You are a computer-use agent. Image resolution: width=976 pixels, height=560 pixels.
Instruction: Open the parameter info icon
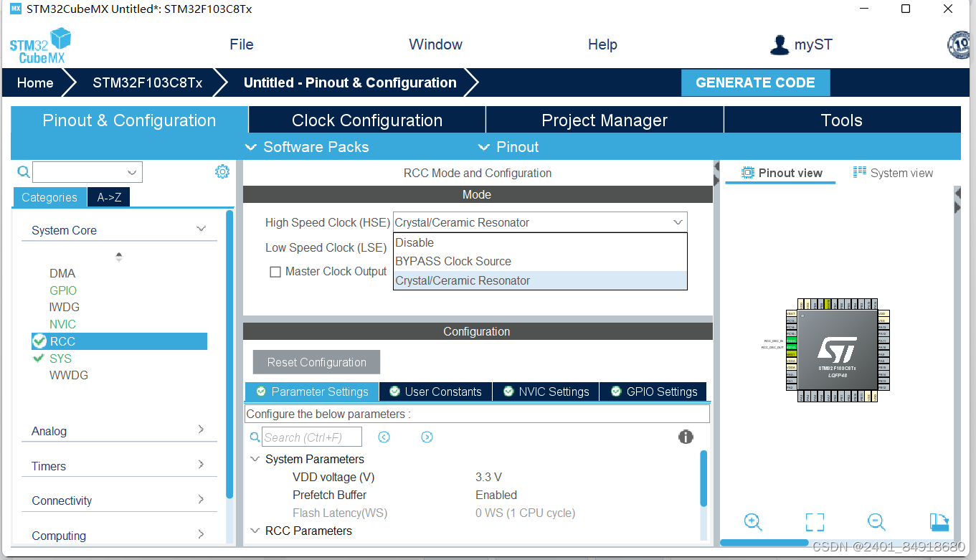(686, 437)
